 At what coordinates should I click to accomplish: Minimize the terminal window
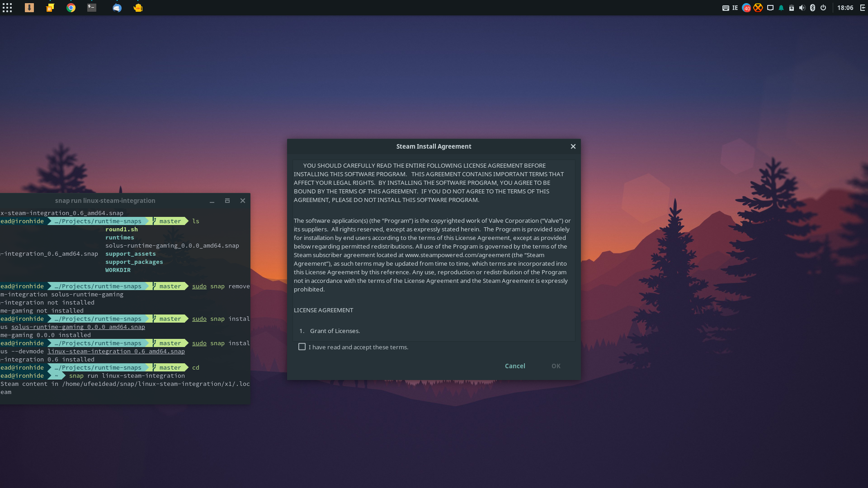point(212,201)
